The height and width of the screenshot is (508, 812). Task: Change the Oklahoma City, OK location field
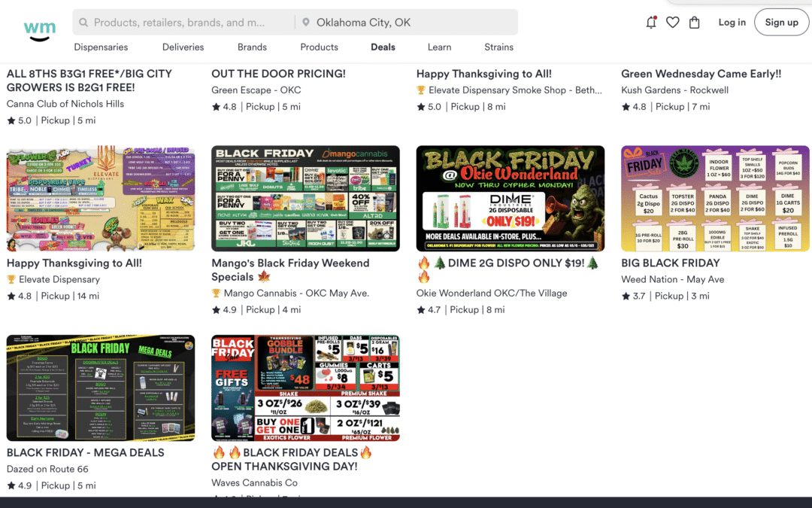(x=407, y=23)
